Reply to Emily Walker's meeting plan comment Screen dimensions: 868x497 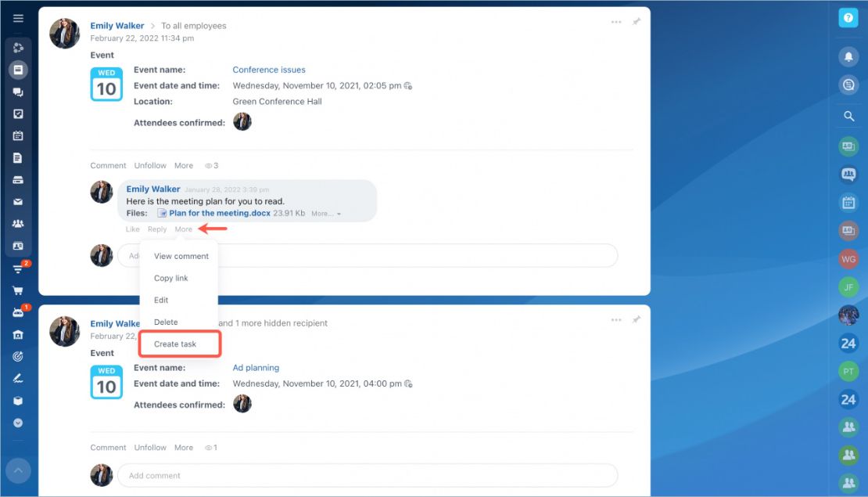click(x=157, y=229)
